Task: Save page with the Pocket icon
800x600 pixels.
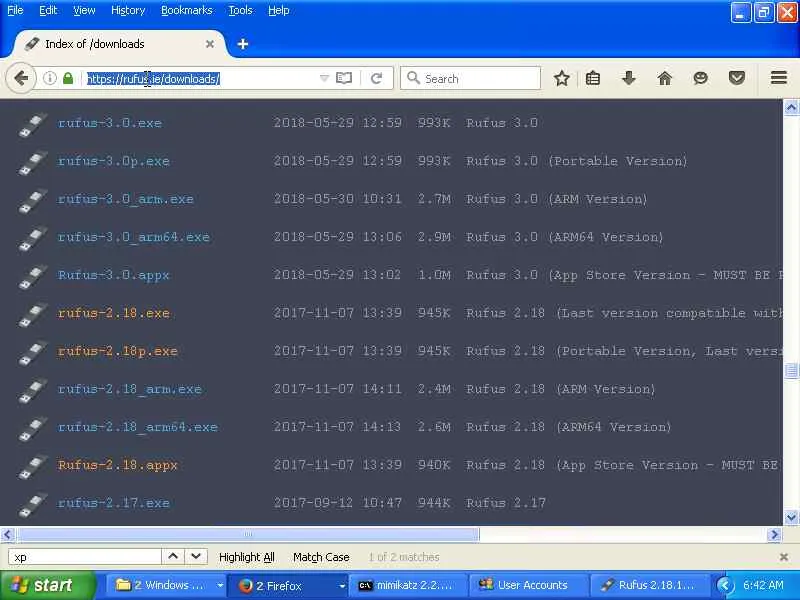Action: pyautogui.click(x=736, y=78)
